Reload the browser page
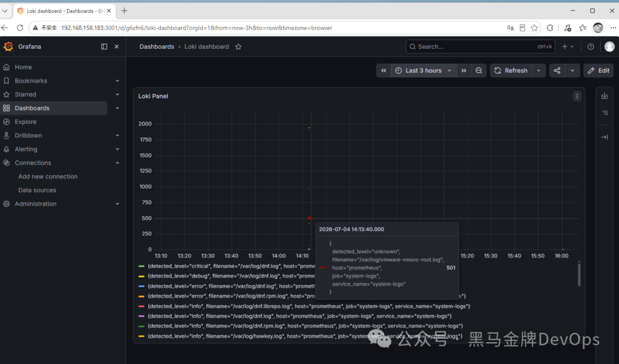 (x=20, y=28)
